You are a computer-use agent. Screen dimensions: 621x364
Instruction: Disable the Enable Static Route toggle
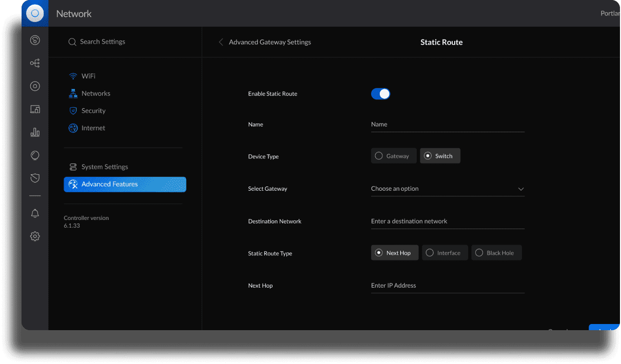pos(380,94)
